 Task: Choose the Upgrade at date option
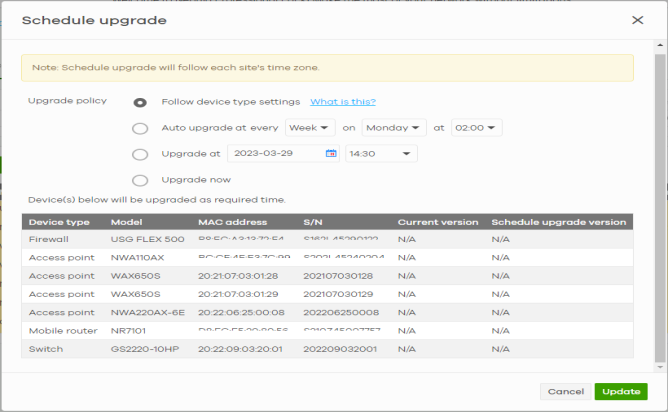[x=140, y=154]
